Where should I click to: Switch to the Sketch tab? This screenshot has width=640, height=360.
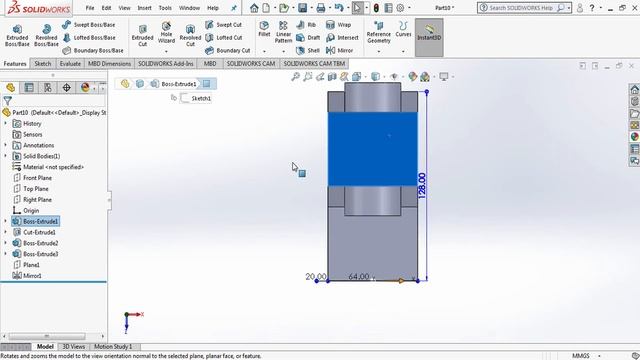(43, 64)
